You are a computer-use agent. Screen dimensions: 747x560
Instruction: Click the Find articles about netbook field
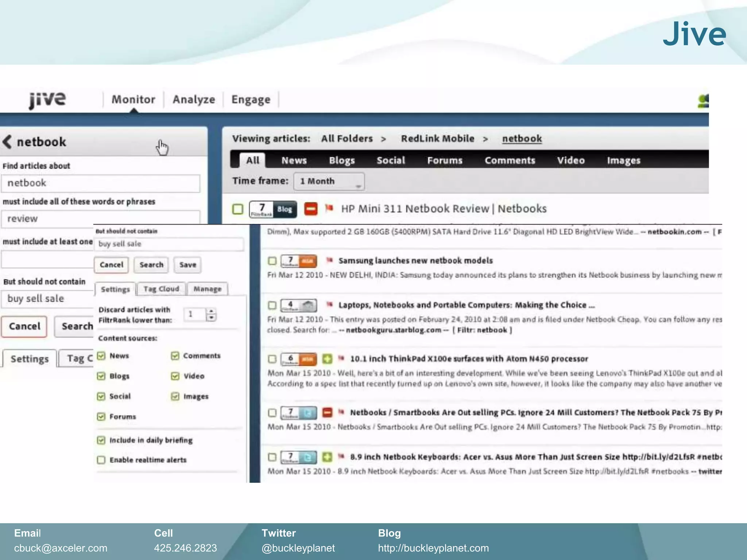(x=101, y=183)
